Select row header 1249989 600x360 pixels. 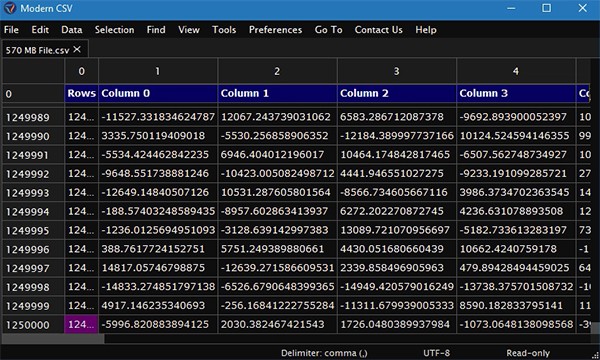tap(33, 117)
